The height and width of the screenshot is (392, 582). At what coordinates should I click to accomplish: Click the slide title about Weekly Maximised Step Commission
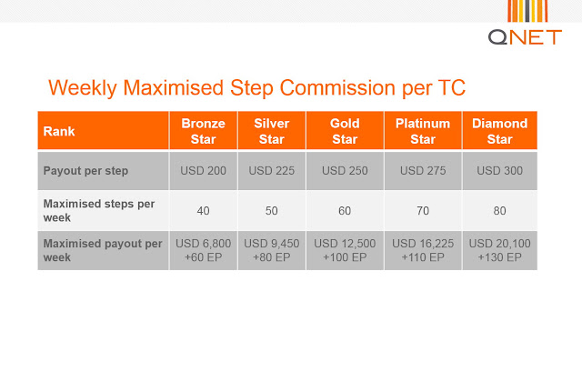pyautogui.click(x=256, y=87)
